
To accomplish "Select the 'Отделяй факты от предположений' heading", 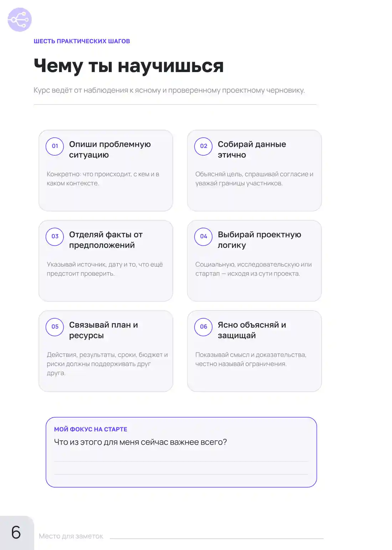I will (106, 240).
